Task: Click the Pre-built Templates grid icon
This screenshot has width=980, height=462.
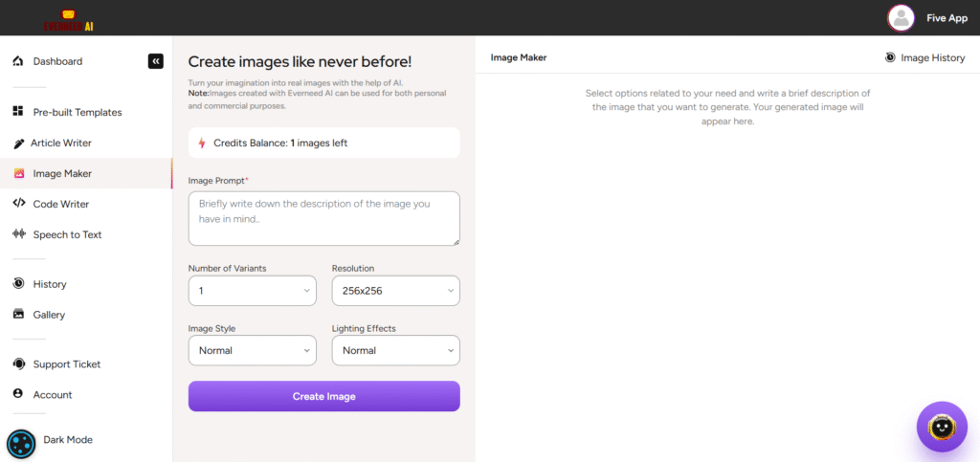Action: (x=18, y=112)
